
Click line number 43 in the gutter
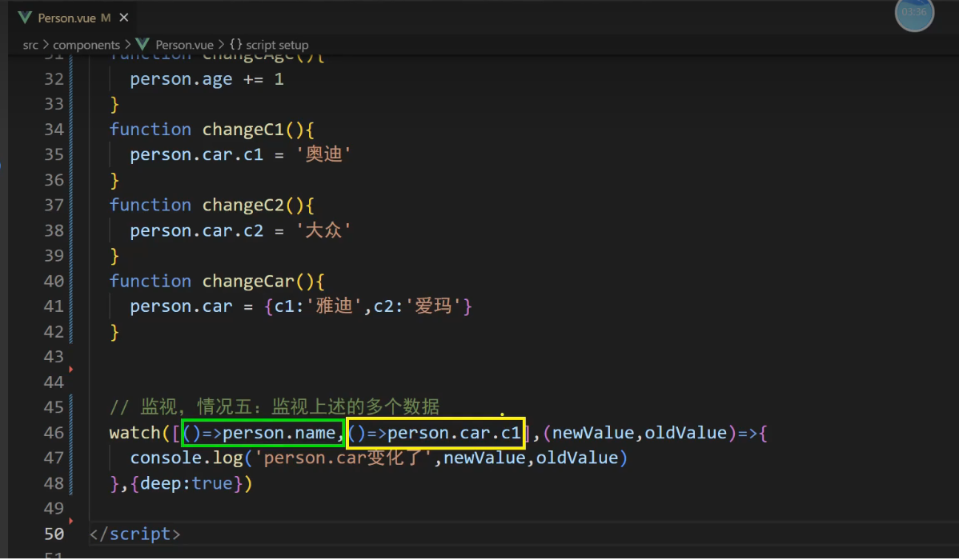[54, 357]
